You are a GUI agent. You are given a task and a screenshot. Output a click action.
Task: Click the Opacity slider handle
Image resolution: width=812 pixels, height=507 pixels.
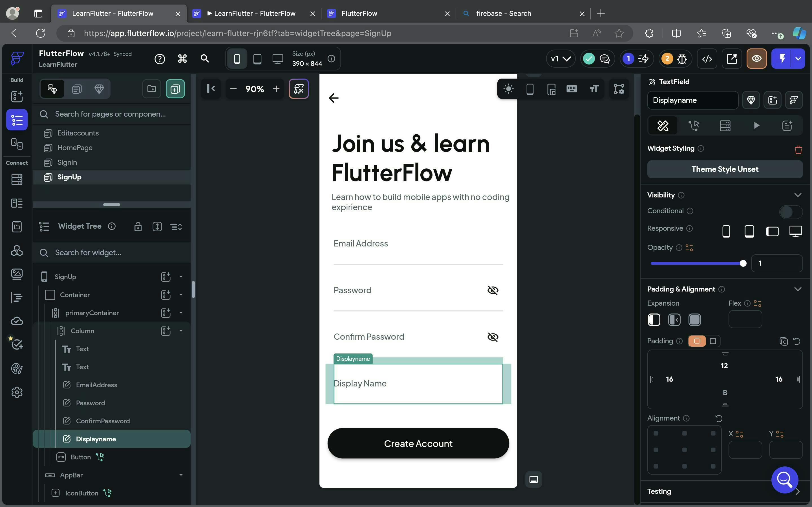[x=743, y=263]
